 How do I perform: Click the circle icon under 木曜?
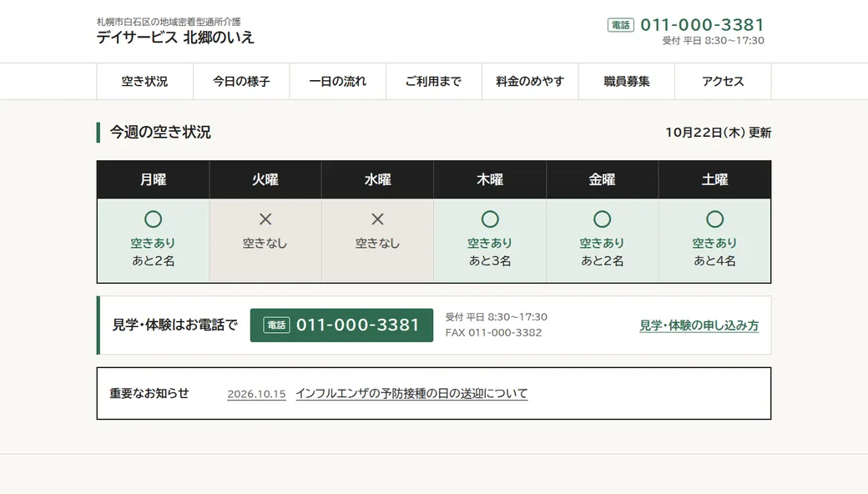click(490, 219)
